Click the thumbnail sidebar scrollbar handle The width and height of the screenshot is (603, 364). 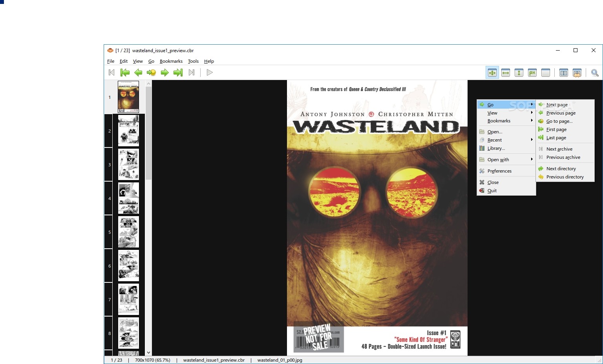point(148,133)
